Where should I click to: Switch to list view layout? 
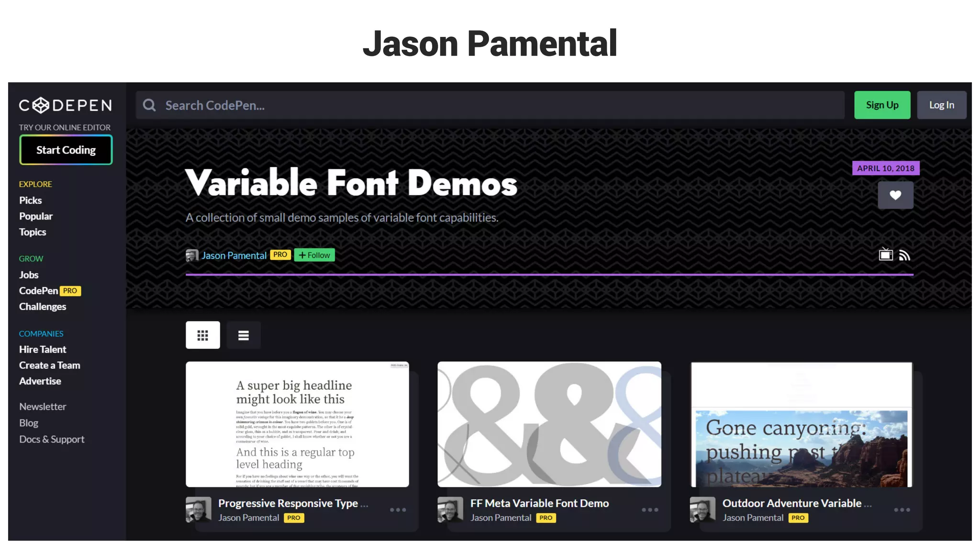(244, 335)
